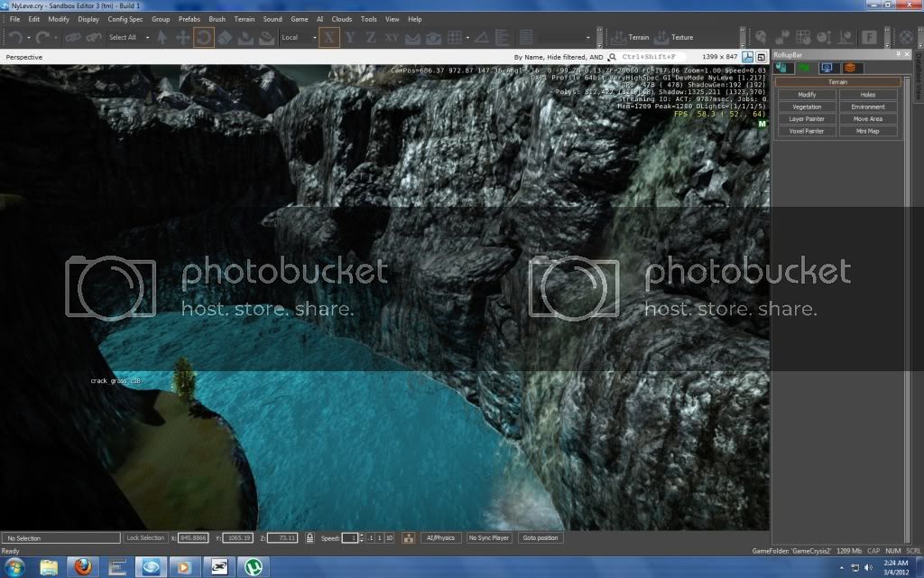
Task: Open the Layers tab in RollupBar
Action: (x=849, y=68)
